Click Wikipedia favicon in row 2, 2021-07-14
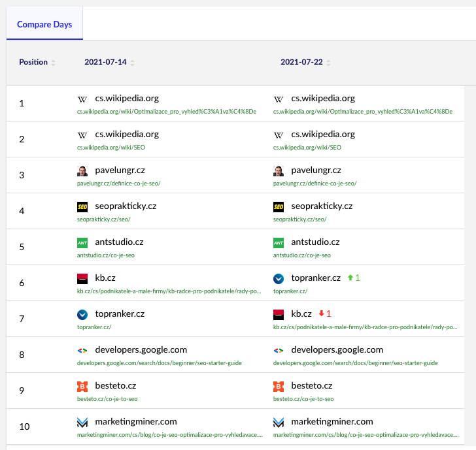This screenshot has width=476, height=450. [82, 135]
